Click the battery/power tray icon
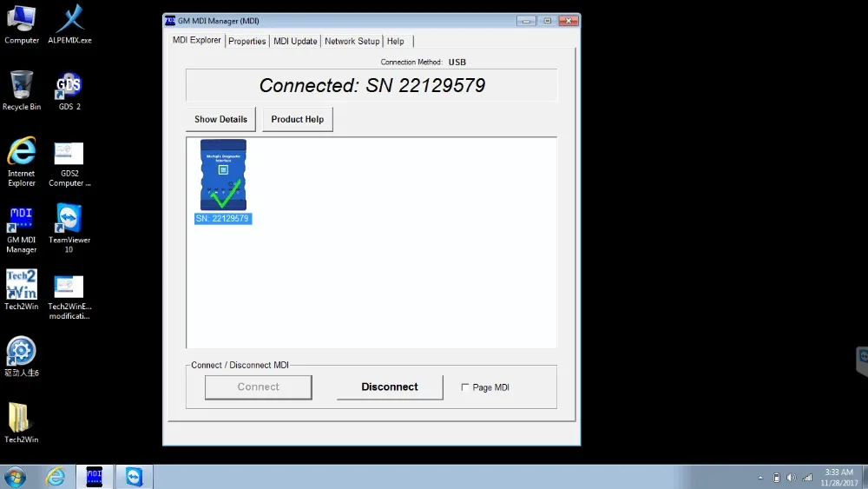868x489 pixels. (776, 478)
